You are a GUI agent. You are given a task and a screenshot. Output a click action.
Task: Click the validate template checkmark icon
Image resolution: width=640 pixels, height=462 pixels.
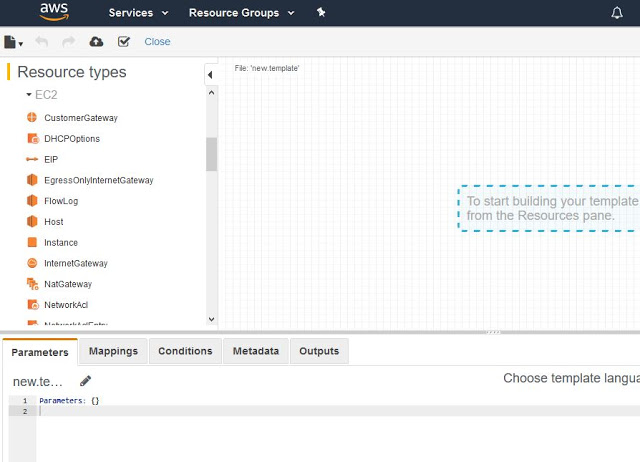[x=124, y=41]
